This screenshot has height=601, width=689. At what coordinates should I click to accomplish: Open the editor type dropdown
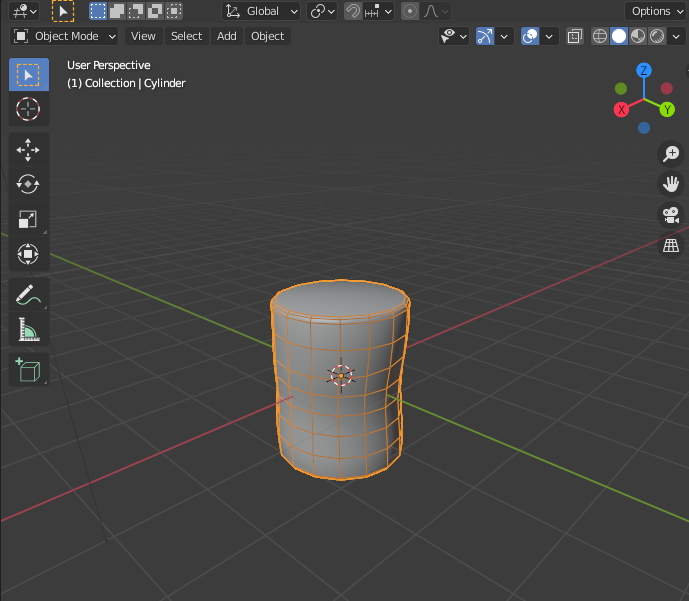click(x=24, y=11)
